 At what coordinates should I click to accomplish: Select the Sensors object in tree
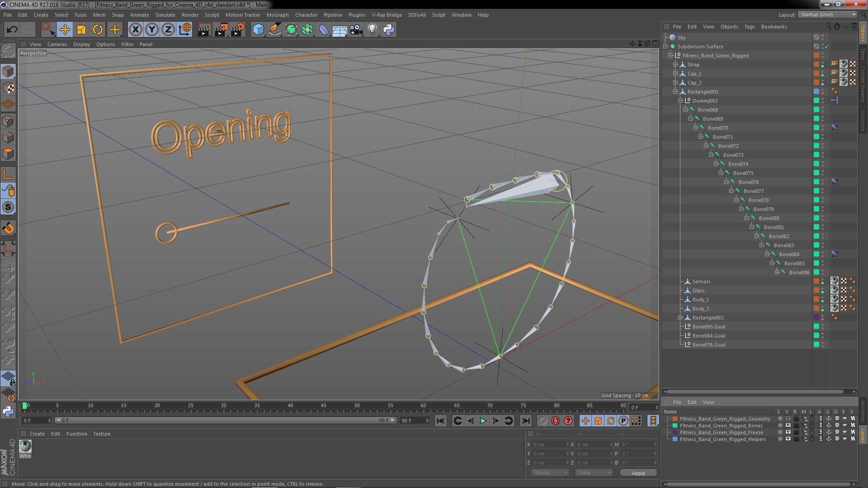tap(701, 282)
